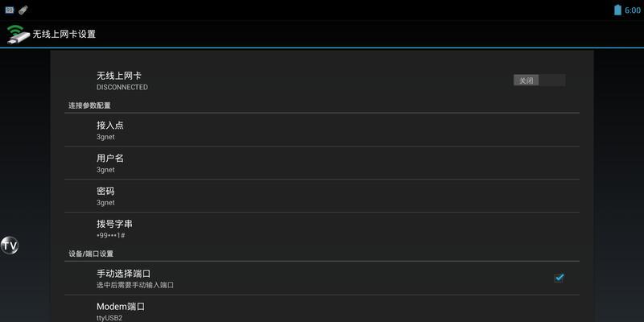
Task: Click the 6:00 clock display
Action: 632,10
